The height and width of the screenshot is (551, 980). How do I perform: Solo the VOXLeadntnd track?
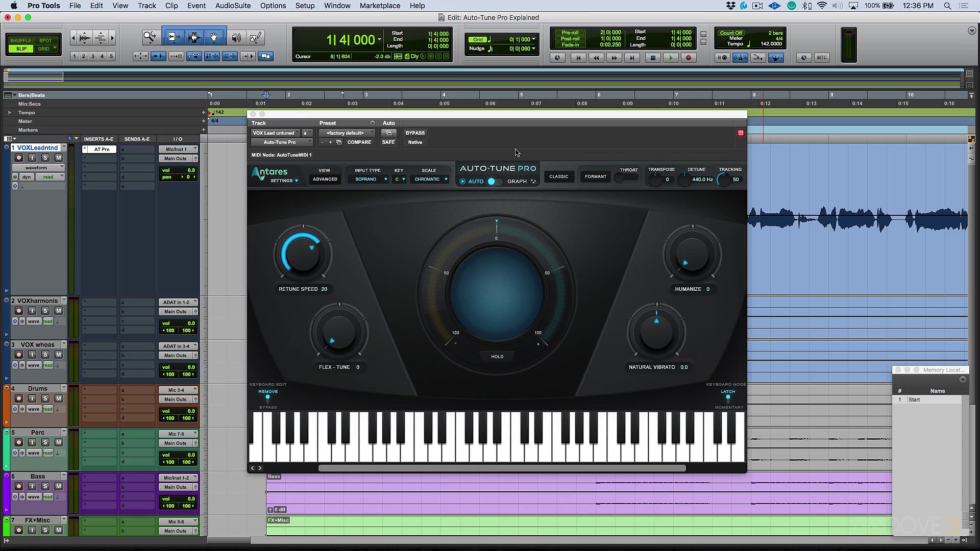tap(45, 158)
